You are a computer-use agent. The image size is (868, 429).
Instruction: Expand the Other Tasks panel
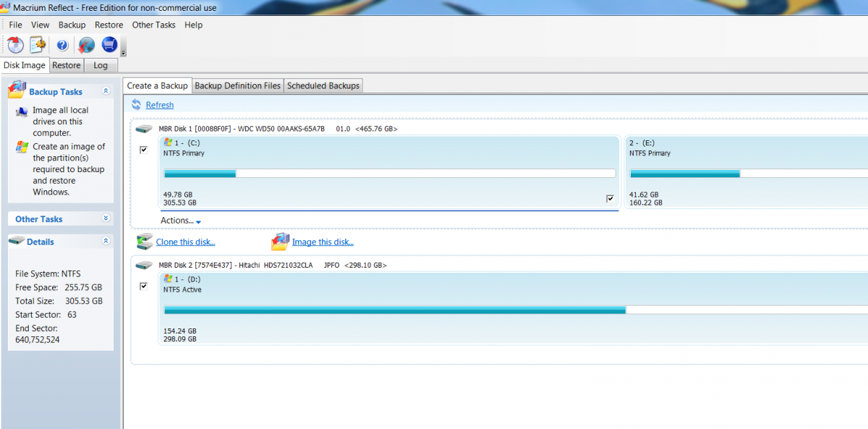[x=106, y=218]
